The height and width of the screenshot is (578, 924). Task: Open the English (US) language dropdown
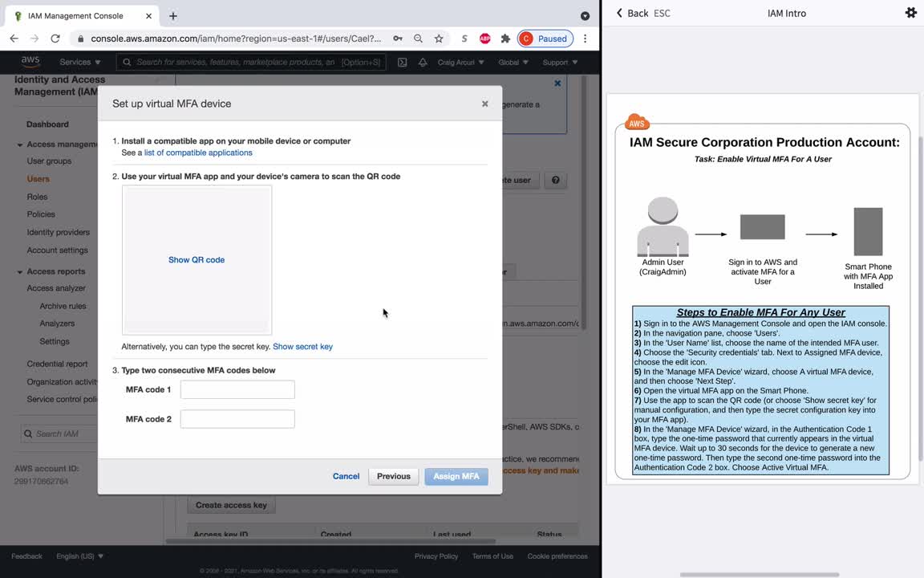[x=79, y=556]
